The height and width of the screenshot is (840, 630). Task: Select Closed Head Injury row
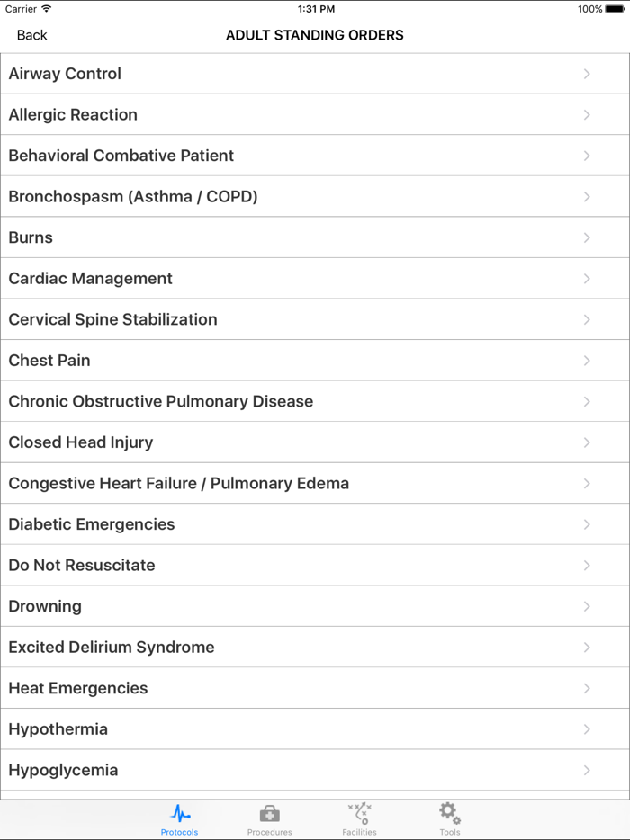point(81,442)
